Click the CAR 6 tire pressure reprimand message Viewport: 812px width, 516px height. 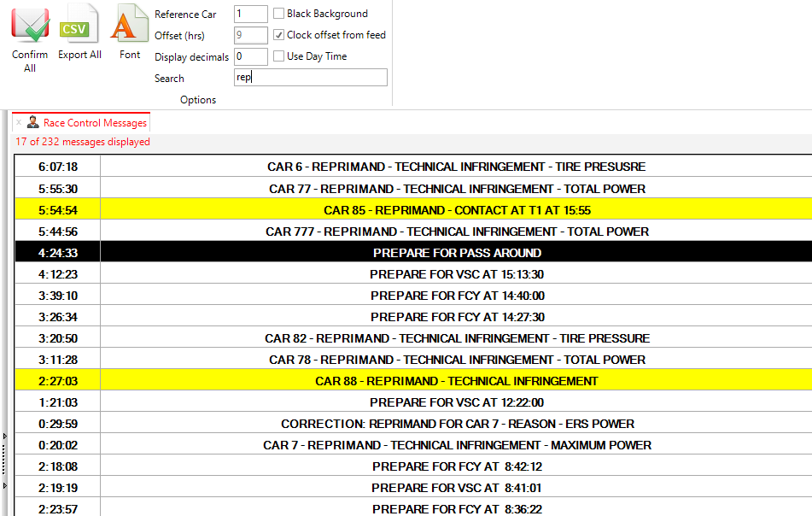tap(457, 167)
